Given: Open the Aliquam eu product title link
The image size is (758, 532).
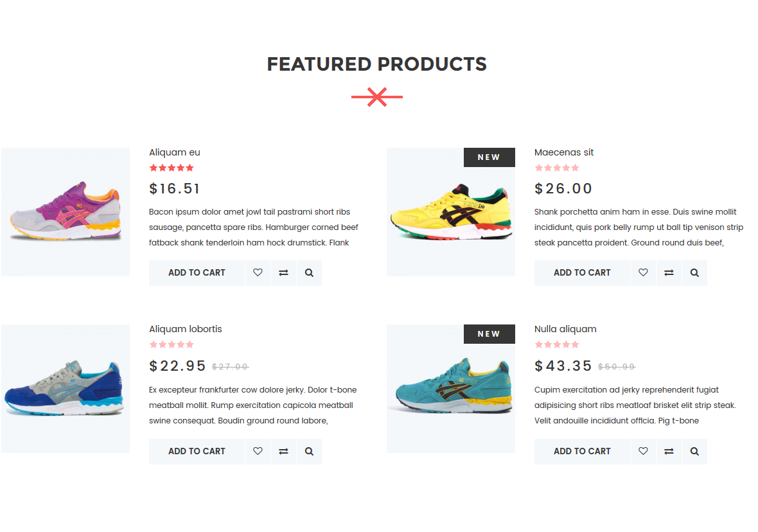Looking at the screenshot, I should (x=175, y=152).
